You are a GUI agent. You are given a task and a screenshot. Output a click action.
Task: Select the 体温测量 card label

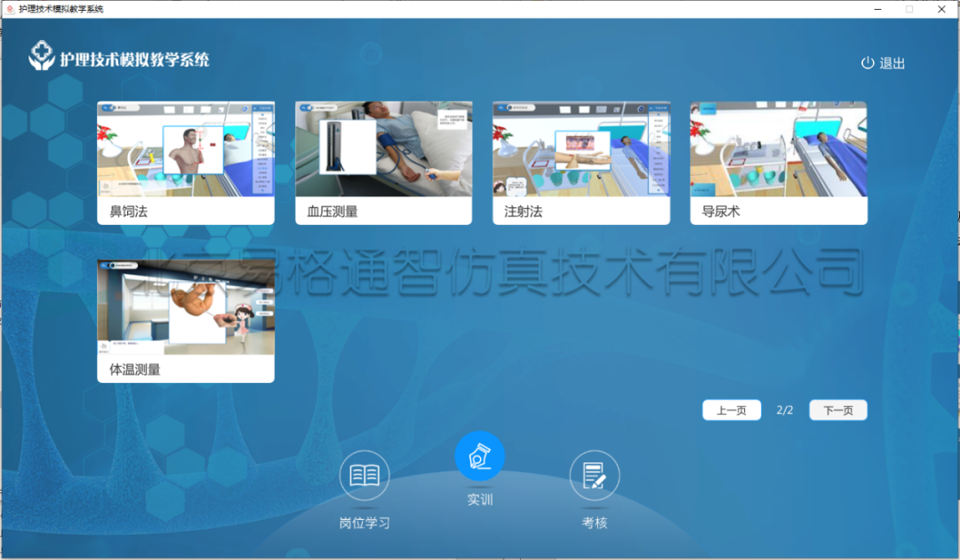(135, 370)
